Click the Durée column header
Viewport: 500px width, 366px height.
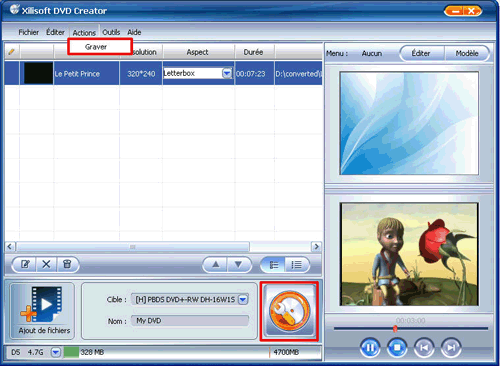tap(254, 52)
